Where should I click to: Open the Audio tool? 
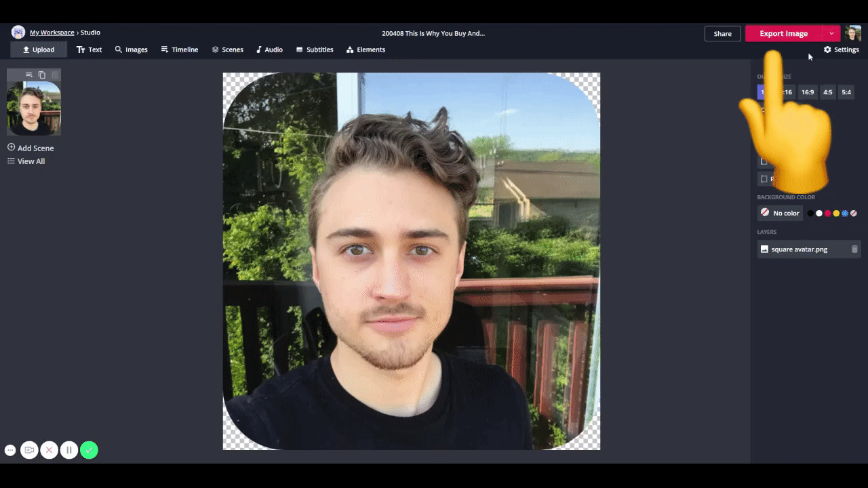tap(269, 49)
